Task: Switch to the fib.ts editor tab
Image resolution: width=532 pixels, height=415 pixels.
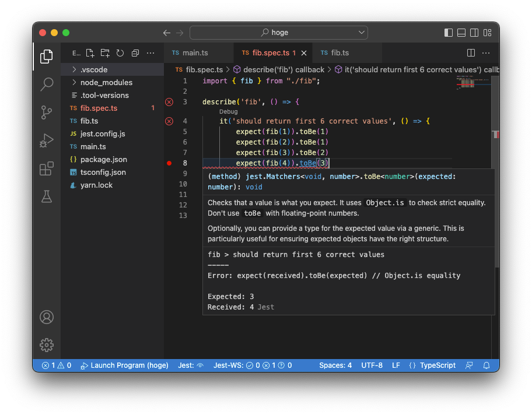Action: coord(339,53)
